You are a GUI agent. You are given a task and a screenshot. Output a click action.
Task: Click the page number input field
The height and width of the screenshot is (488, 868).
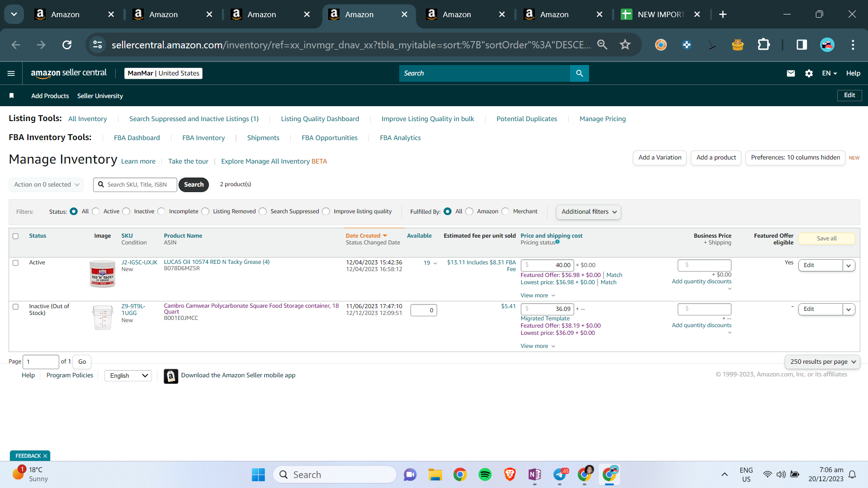[x=41, y=362]
